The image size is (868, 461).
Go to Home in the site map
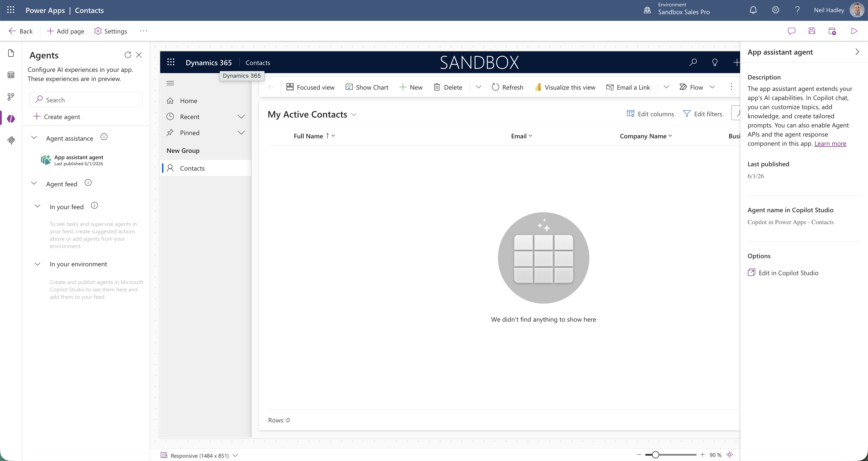pyautogui.click(x=206, y=101)
